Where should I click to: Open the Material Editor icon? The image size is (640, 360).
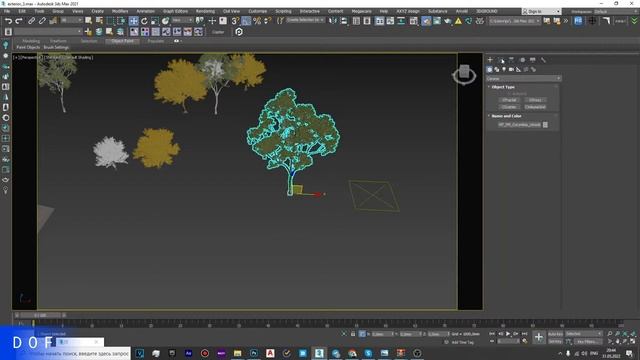click(413, 20)
